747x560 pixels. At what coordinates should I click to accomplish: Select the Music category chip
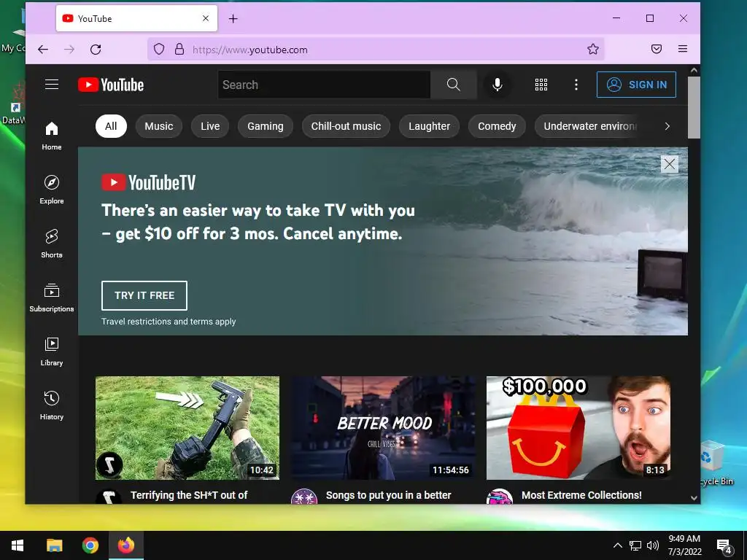(x=158, y=126)
